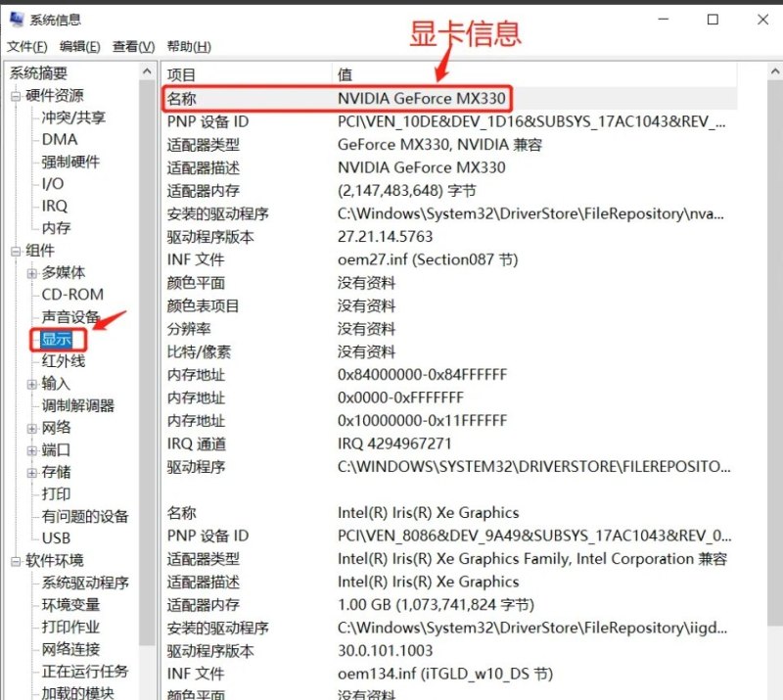Screen dimensions: 783x700
Task: Select the PCI\VEN_8086 PNP 设备 ID row
Action: (x=449, y=536)
